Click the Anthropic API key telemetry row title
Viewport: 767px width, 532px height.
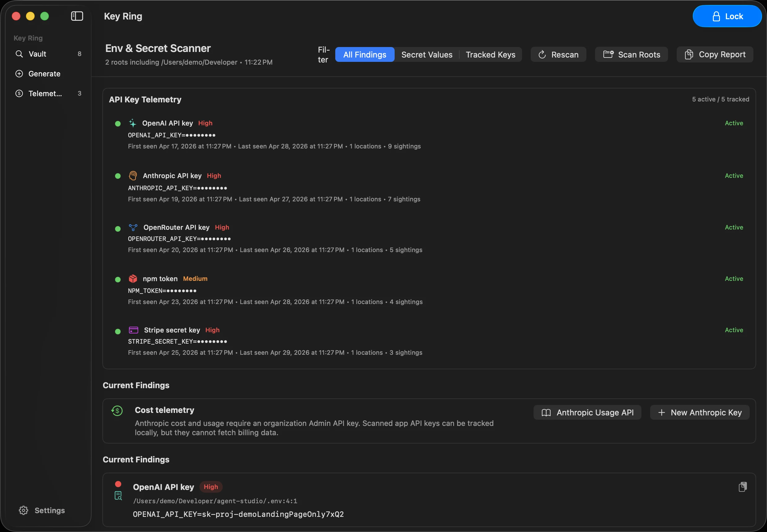pyautogui.click(x=172, y=176)
